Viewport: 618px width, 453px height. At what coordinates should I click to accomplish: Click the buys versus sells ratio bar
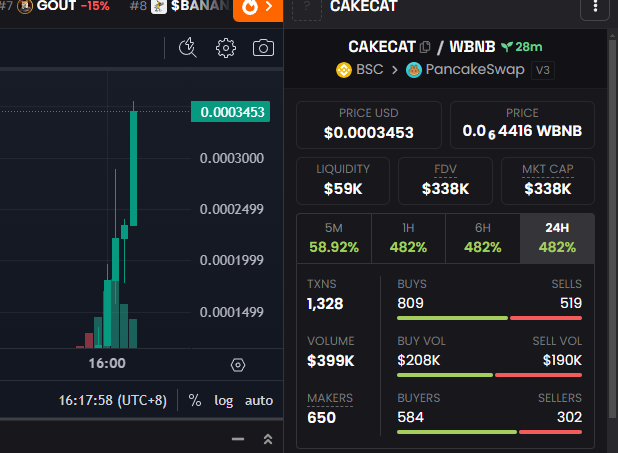[490, 318]
